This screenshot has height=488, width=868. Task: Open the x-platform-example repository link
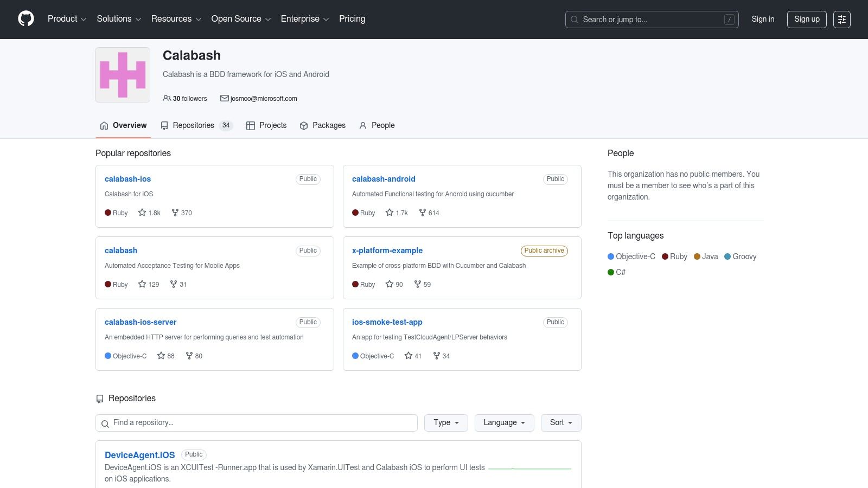(x=387, y=251)
